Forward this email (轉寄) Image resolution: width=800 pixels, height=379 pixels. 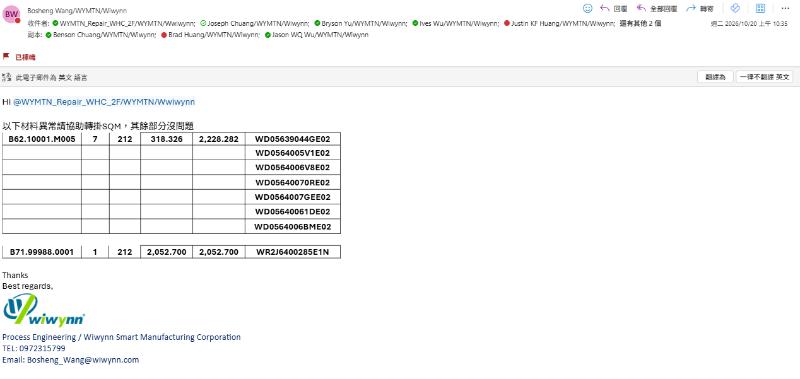point(700,9)
